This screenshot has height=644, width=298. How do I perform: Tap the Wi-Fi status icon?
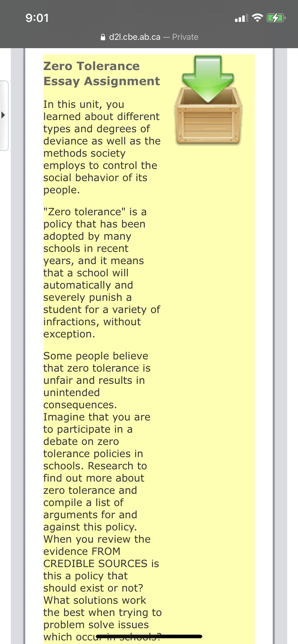tap(257, 18)
